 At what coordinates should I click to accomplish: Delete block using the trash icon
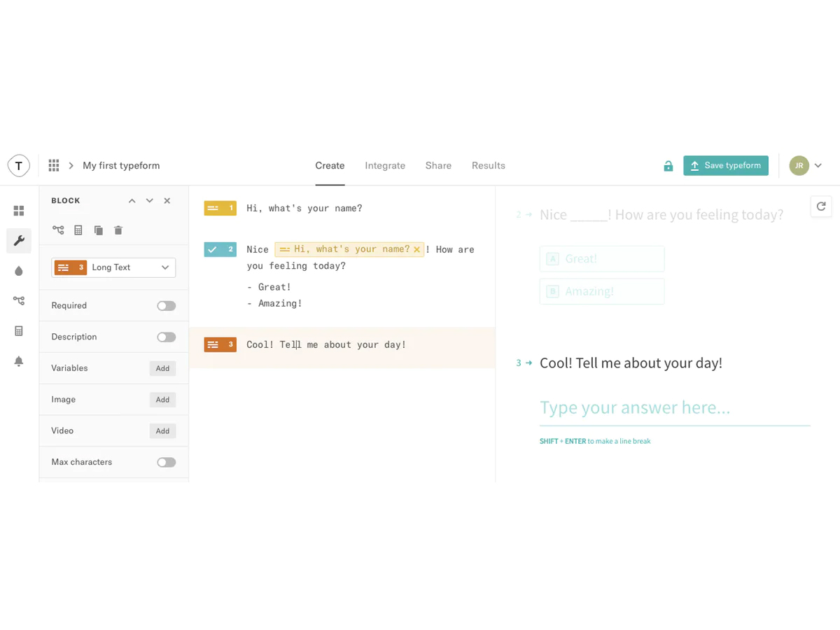click(118, 230)
